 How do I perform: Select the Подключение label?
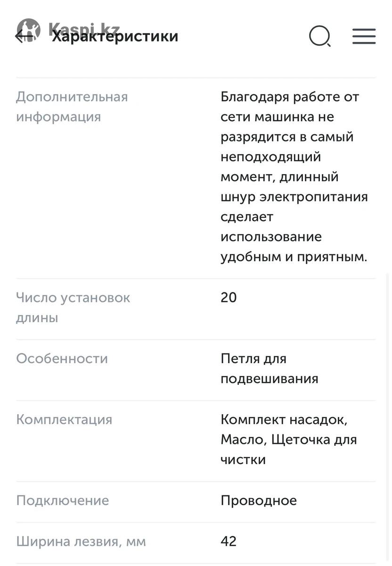click(x=63, y=500)
